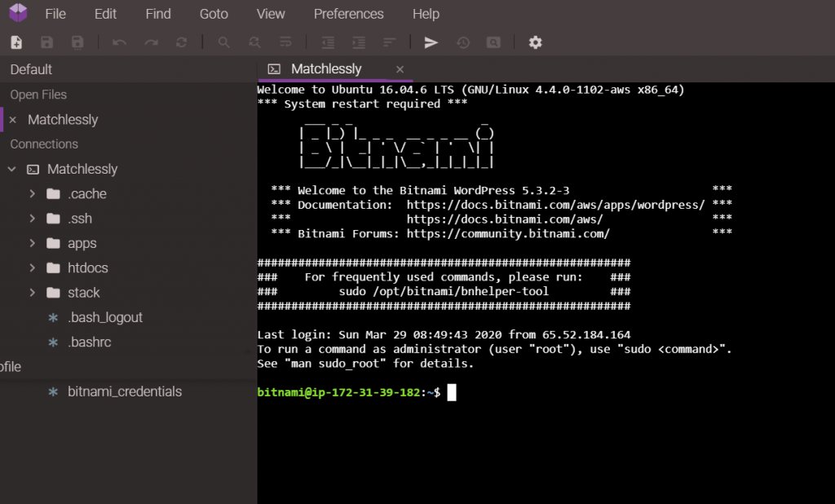Image resolution: width=835 pixels, height=504 pixels.
Task: Expand the .ssh folder chevron
Action: click(33, 219)
